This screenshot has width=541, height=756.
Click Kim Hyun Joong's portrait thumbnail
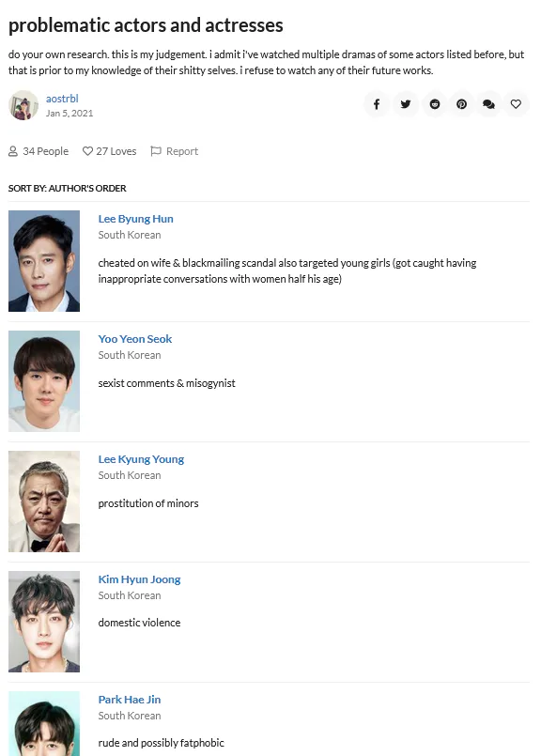(44, 622)
